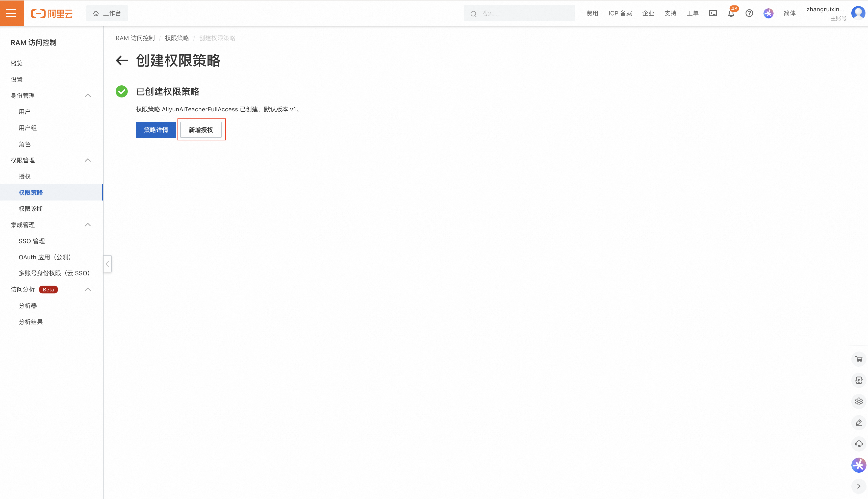Screen dimensions: 868x499
Task: Click the Cloud Shell terminal icon
Action: pyautogui.click(x=713, y=13)
